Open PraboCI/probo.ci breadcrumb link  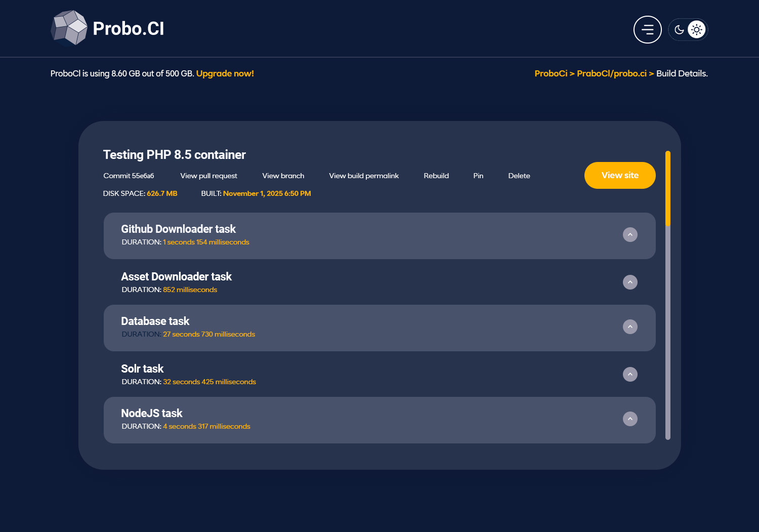(612, 73)
